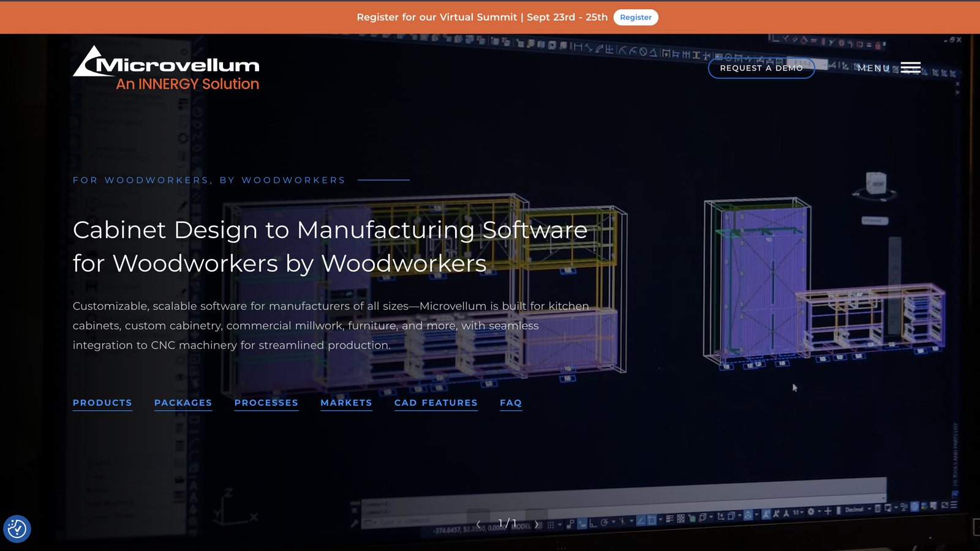Click the blue Register button in the banner
Image resolution: width=980 pixels, height=551 pixels.
pyautogui.click(x=635, y=17)
